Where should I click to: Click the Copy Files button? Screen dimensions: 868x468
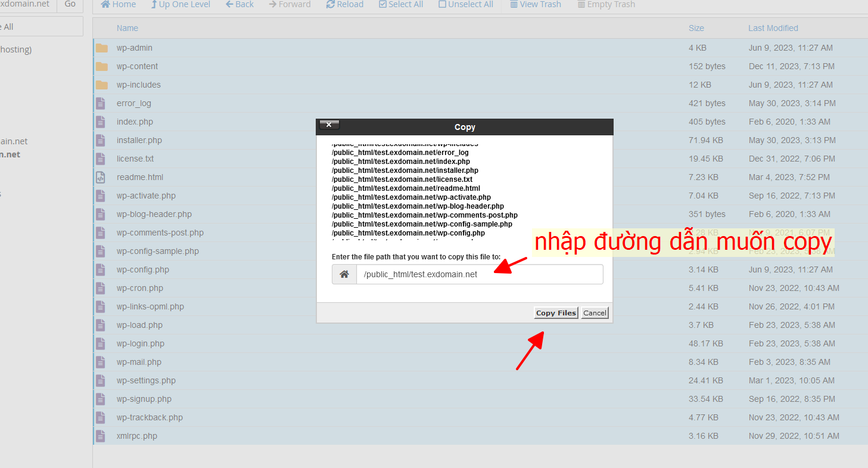(x=556, y=313)
